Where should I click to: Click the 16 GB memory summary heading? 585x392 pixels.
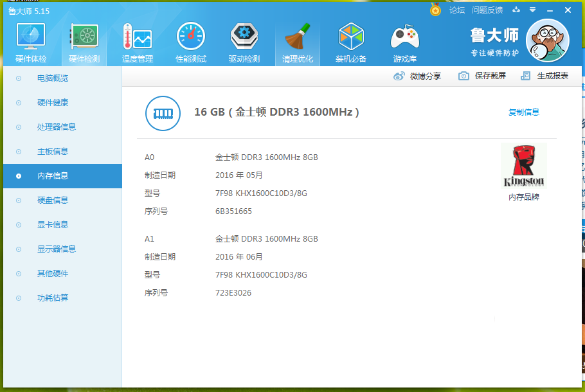tap(276, 112)
